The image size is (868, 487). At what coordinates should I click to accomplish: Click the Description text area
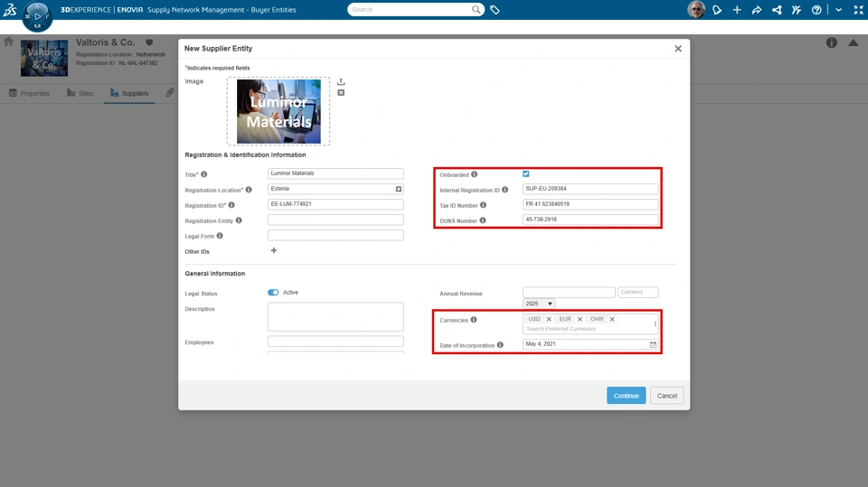335,316
